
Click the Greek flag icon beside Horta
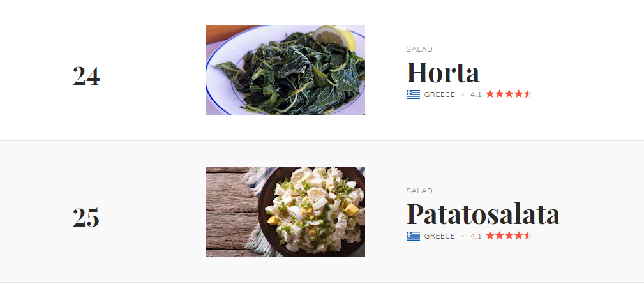(413, 94)
